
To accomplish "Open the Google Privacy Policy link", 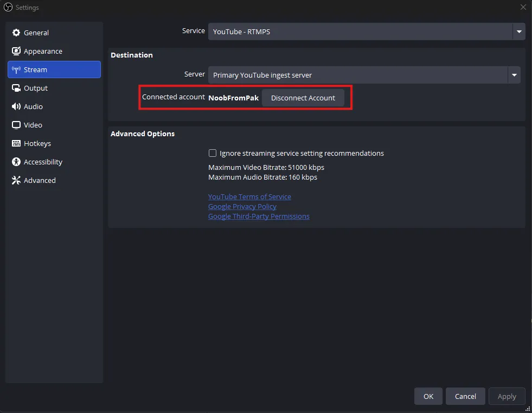I will [242, 206].
